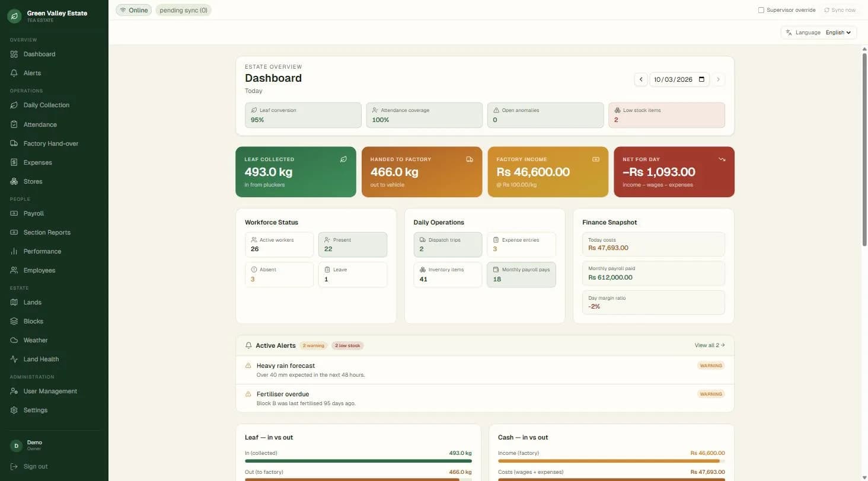The height and width of the screenshot is (481, 868).
Task: Click the calendar picker icon in date field
Action: (702, 79)
